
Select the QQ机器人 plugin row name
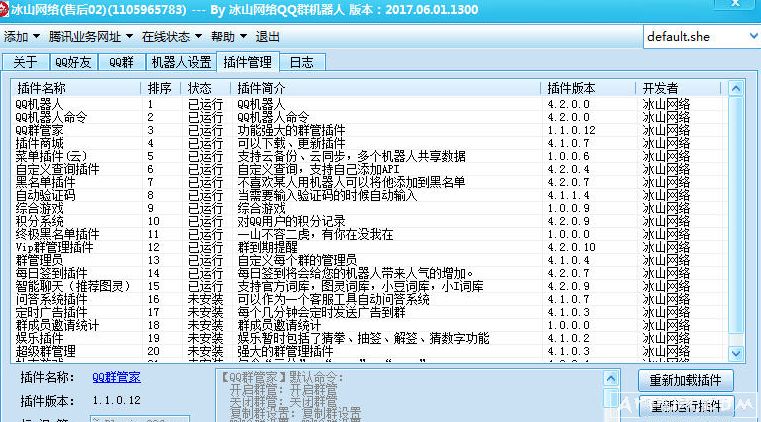[39, 104]
